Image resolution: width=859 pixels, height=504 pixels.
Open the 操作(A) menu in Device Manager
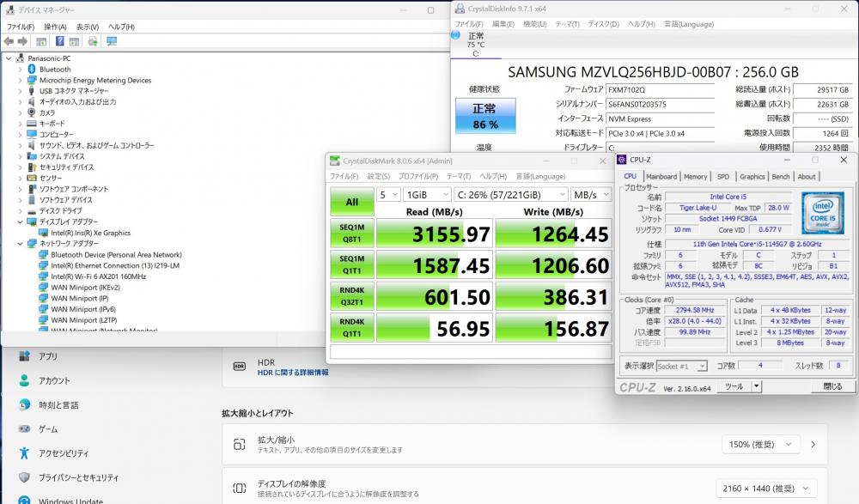55,27
